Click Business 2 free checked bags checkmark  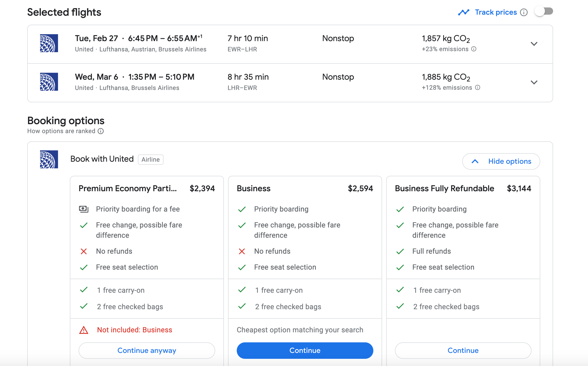pyautogui.click(x=242, y=306)
